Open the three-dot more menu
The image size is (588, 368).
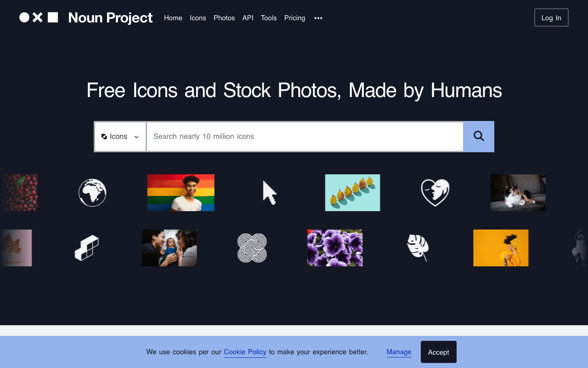[318, 18]
